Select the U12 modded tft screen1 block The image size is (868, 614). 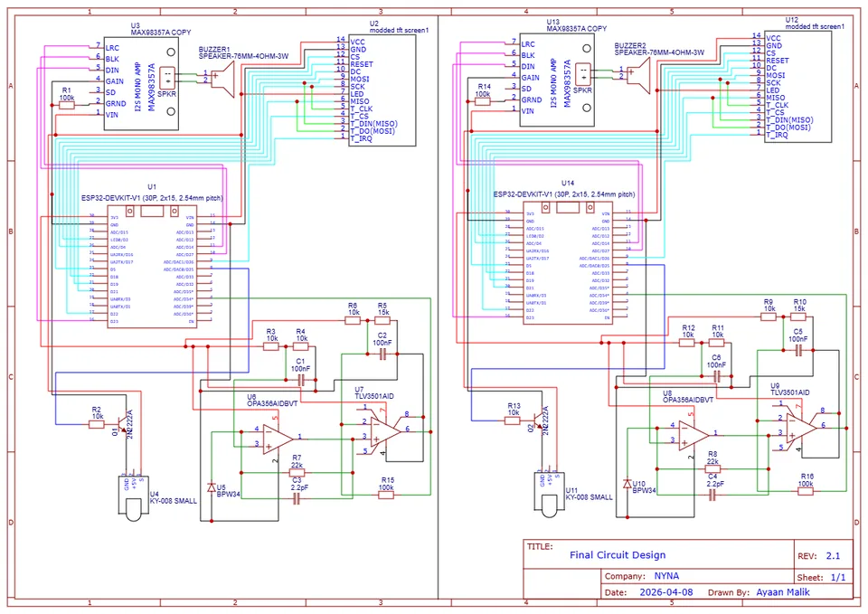pos(797,87)
